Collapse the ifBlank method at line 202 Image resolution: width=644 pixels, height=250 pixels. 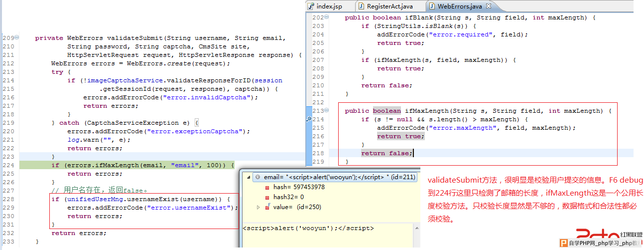(327, 17)
